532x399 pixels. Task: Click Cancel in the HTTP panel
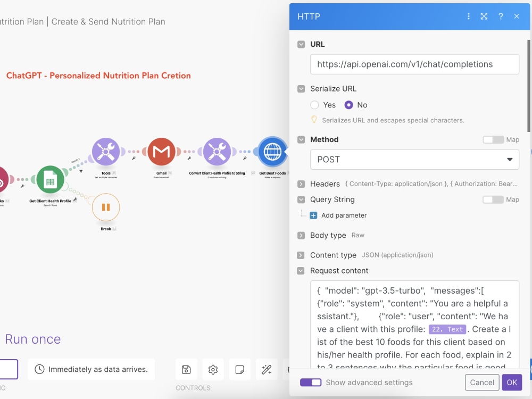pos(482,383)
